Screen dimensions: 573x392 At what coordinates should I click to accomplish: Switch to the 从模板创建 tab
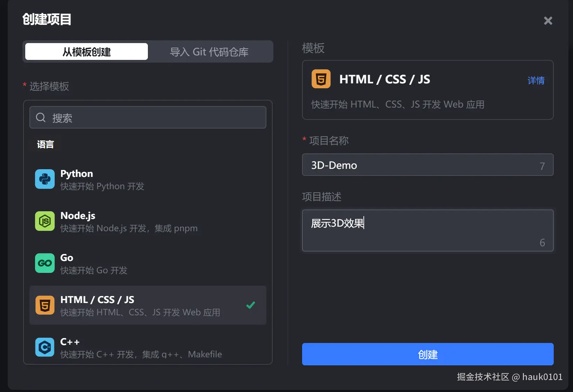pyautogui.click(x=86, y=51)
